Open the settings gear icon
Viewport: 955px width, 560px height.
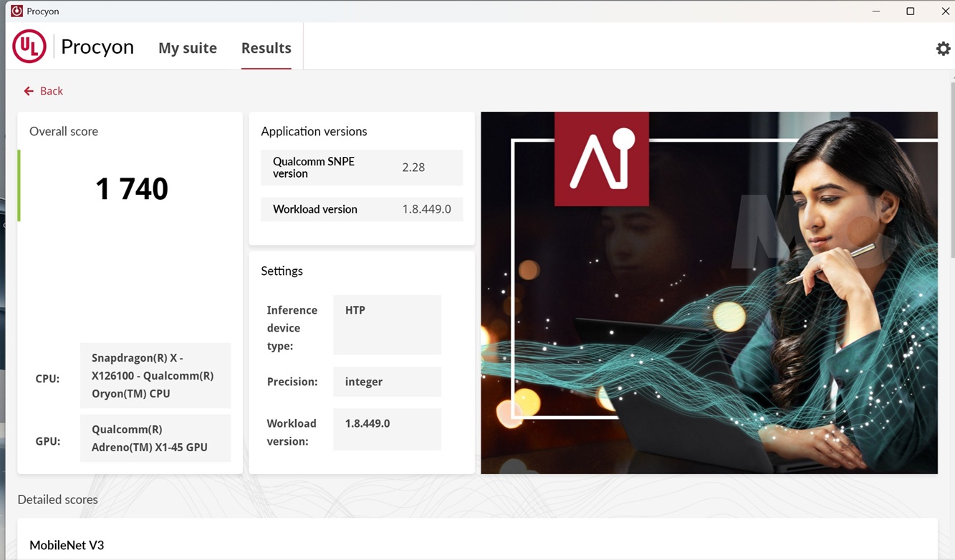(x=943, y=48)
